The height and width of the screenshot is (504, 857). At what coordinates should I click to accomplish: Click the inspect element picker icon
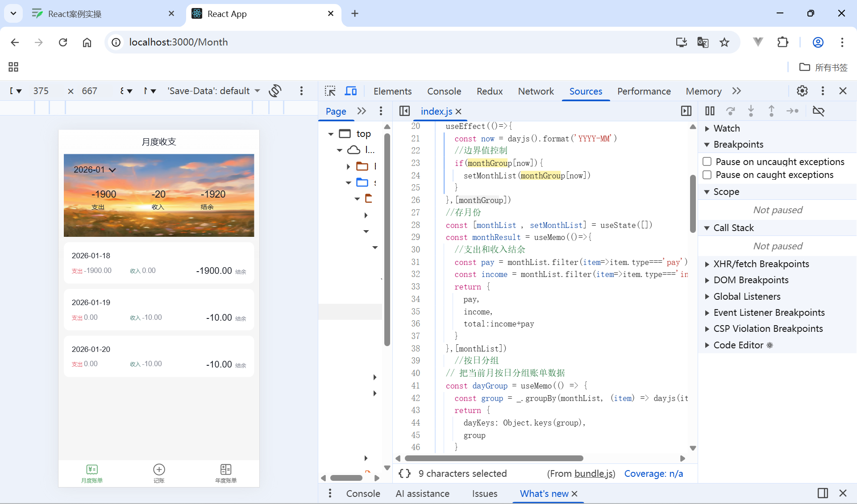(x=330, y=91)
